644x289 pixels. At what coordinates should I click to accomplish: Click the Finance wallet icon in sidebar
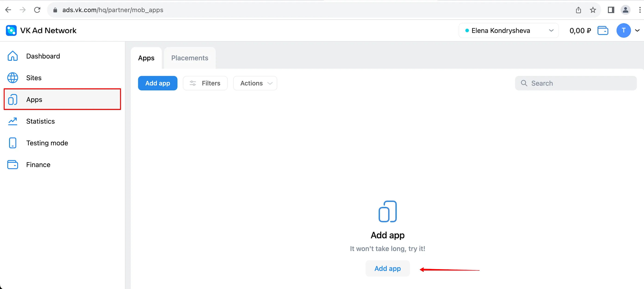[12, 165]
